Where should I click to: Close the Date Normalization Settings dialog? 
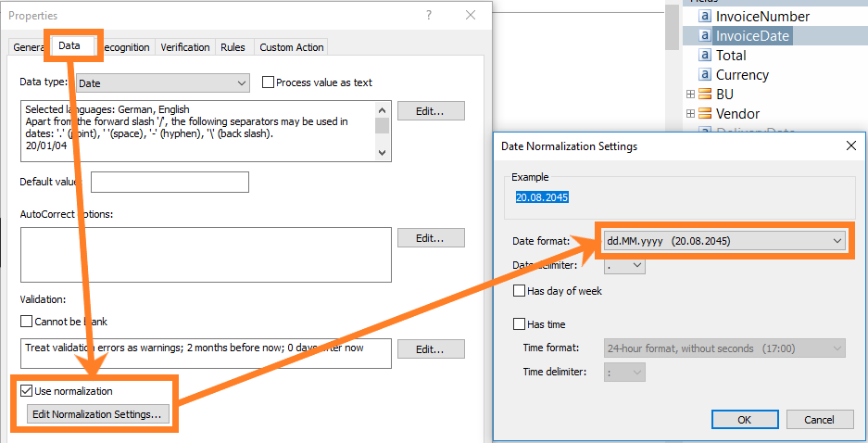(850, 146)
